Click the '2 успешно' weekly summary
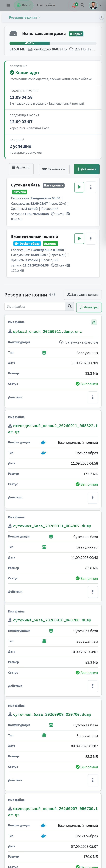This screenshot has height=868, width=106. point(20,146)
